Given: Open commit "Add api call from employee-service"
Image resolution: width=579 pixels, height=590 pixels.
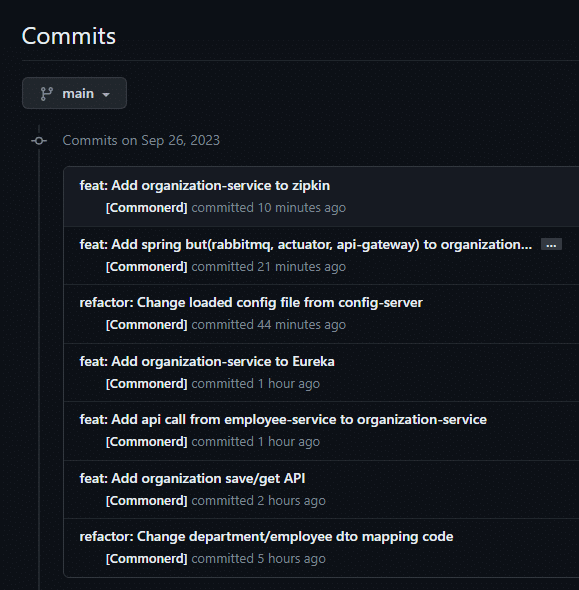Looking at the screenshot, I should [283, 420].
